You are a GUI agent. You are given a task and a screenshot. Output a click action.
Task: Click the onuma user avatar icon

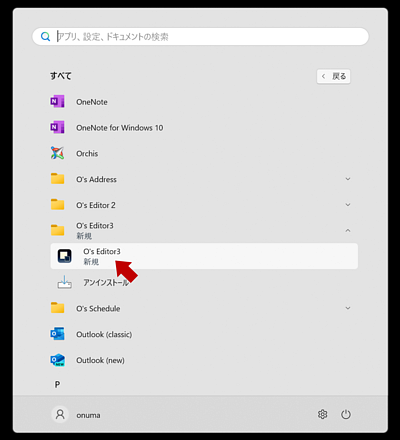(60, 414)
